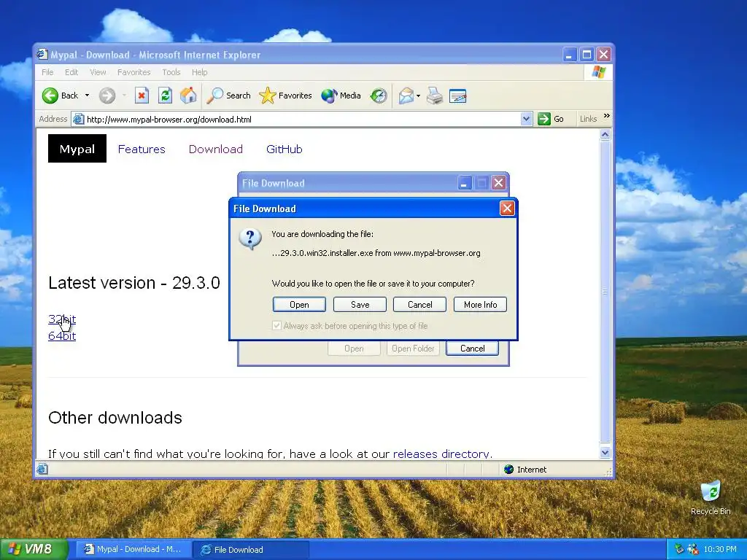Image resolution: width=747 pixels, height=560 pixels.
Task: Expand the Back button history dropdown arrow
Action: [x=88, y=96]
